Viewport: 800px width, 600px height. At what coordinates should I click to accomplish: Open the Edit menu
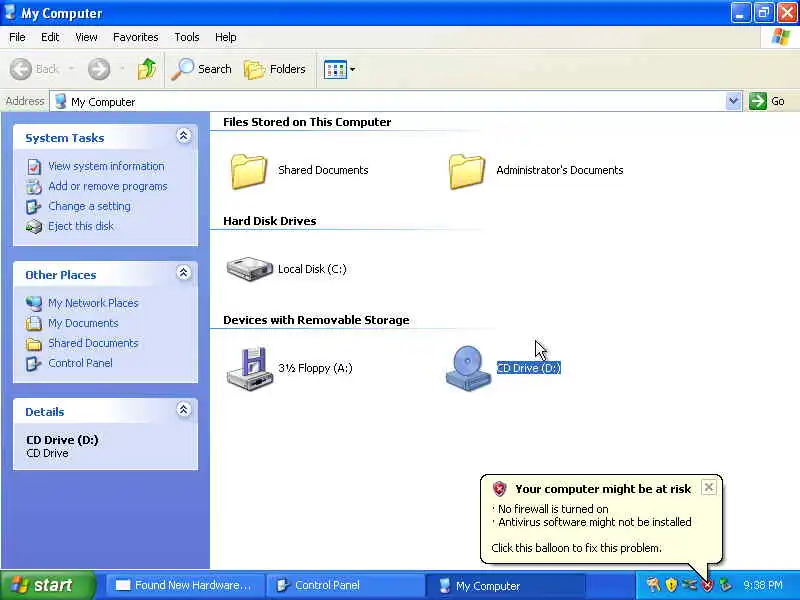[50, 37]
